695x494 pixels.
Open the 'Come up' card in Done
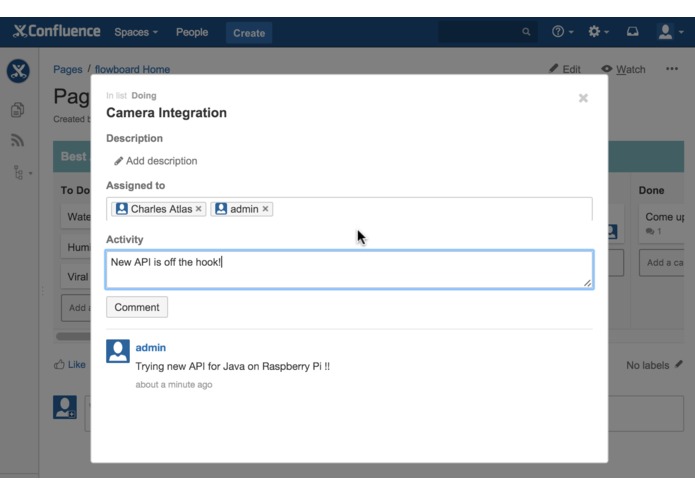(x=662, y=223)
